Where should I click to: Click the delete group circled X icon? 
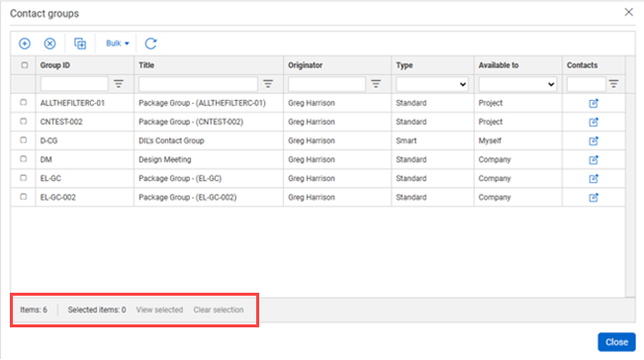(x=49, y=44)
